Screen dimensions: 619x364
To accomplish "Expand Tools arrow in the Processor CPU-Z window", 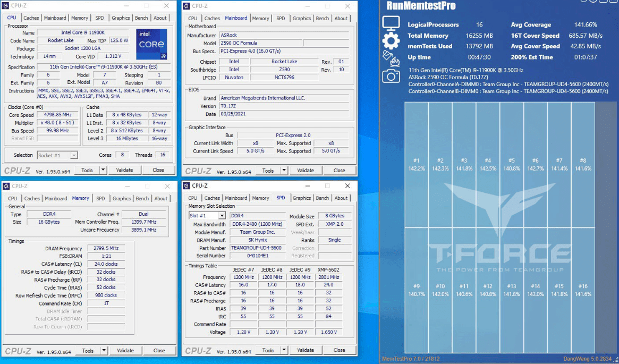I will pyautogui.click(x=103, y=170).
